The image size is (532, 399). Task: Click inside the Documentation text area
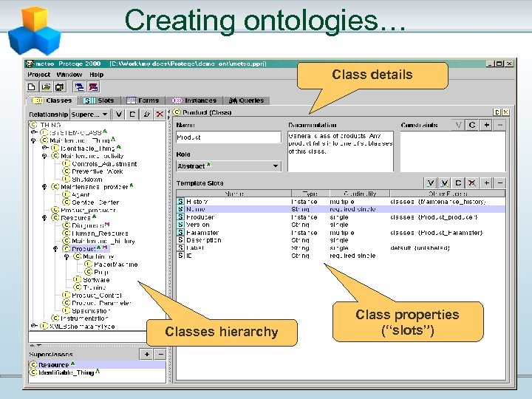click(x=341, y=151)
